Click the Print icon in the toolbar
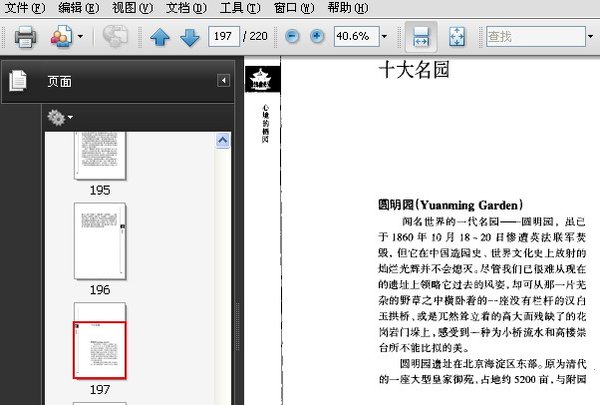This screenshot has height=405, width=600. pos(25,37)
